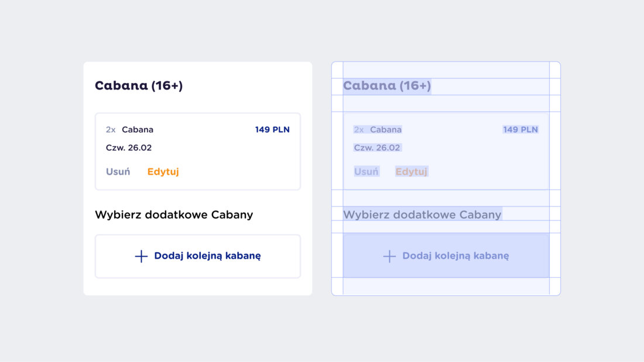The image size is (644, 362).
Task: Click the 'Wybierz dodatkowe Cabany' heading in the white card
Action: (x=174, y=215)
